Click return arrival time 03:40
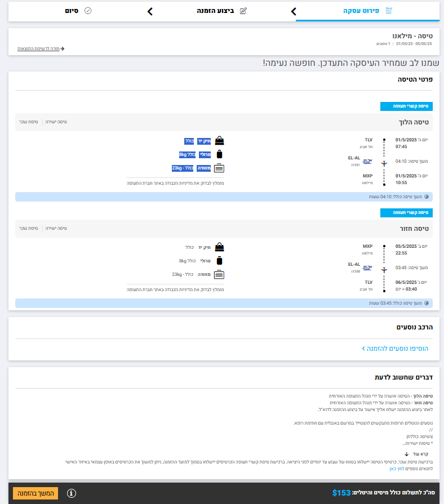This screenshot has width=444, height=504. pos(411,289)
